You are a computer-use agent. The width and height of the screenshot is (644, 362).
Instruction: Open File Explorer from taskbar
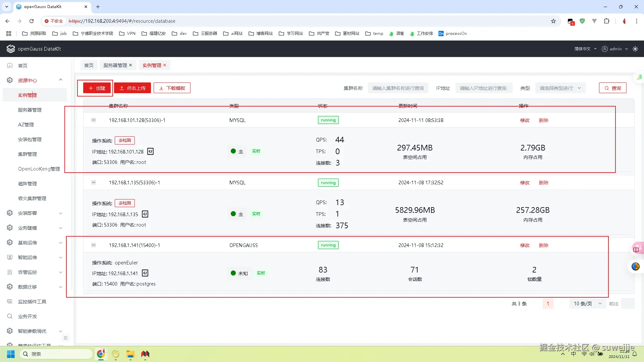coord(130,354)
